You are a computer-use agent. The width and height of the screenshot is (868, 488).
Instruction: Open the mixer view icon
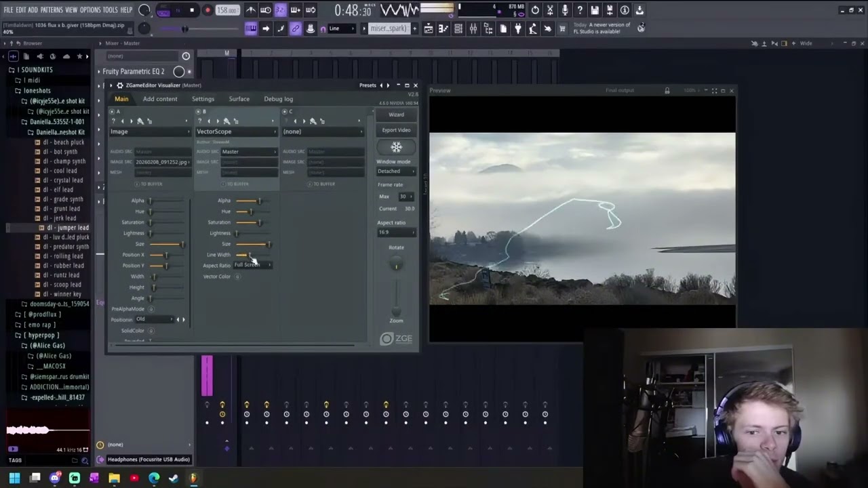click(473, 28)
